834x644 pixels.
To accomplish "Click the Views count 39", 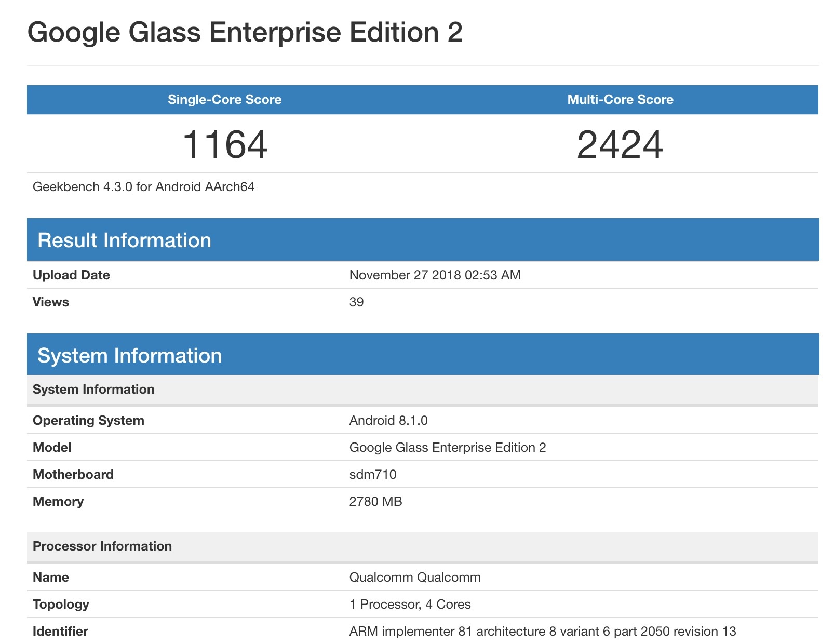I will [356, 302].
